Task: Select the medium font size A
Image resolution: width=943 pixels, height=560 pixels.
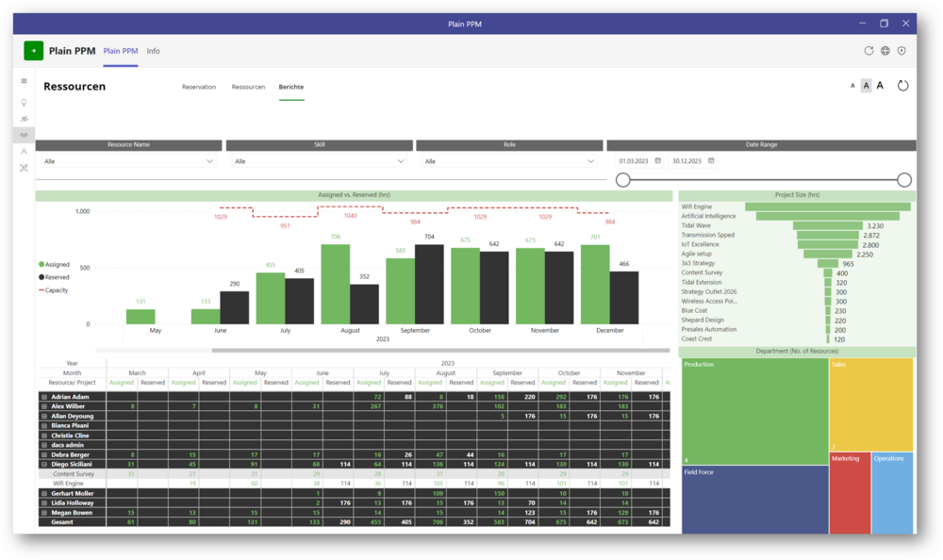Action: point(867,86)
